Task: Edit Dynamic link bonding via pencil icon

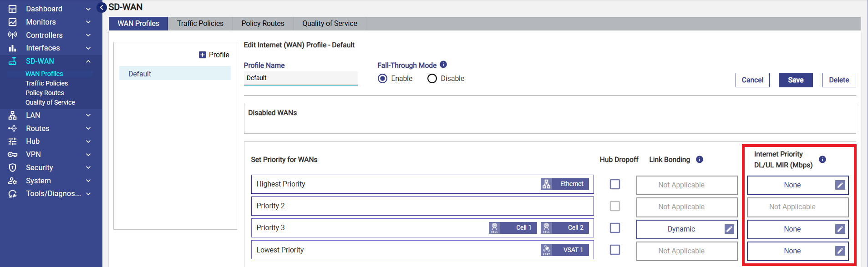Action: coord(729,229)
